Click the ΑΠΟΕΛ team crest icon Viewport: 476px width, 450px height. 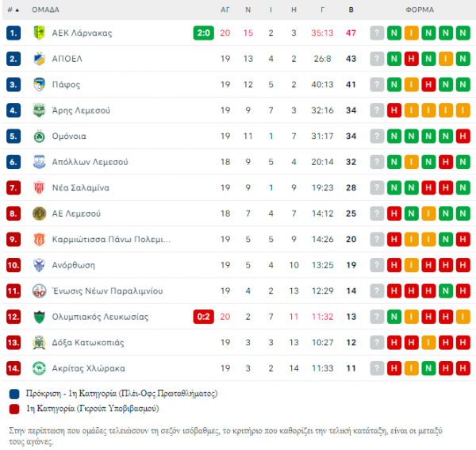[x=39, y=59]
